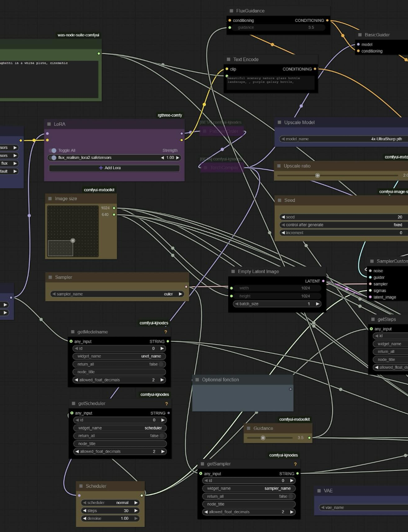Decrease steps value with the left arrow

[84, 511]
